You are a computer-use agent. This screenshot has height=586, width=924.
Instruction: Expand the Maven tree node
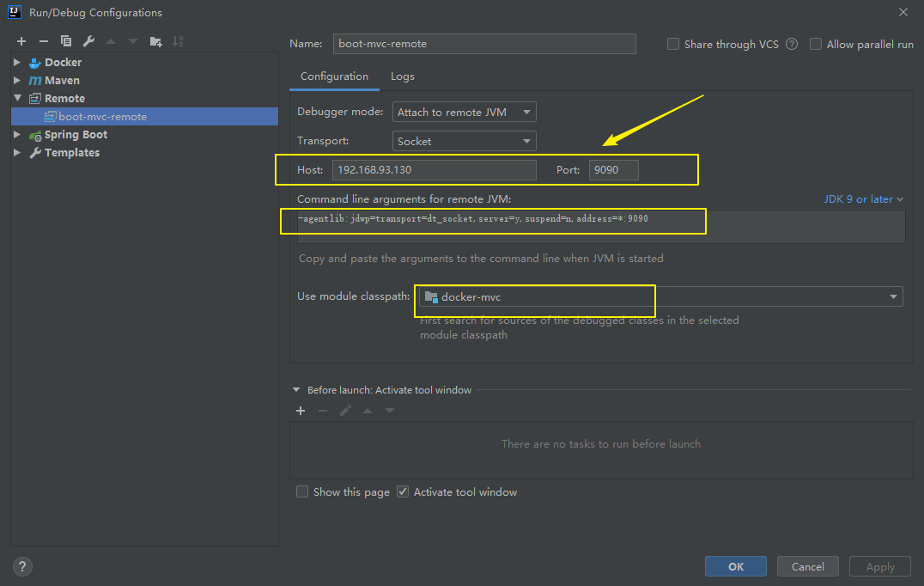[17, 80]
